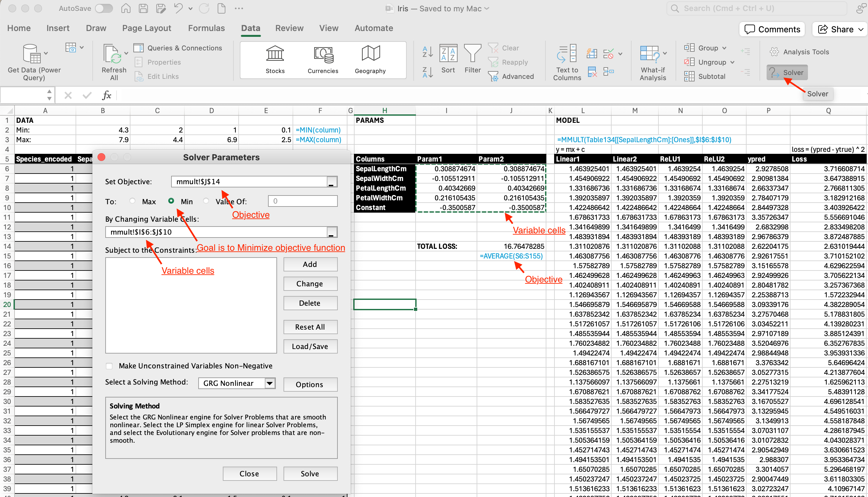
Task: Click Reset All in Solver
Action: [310, 327]
